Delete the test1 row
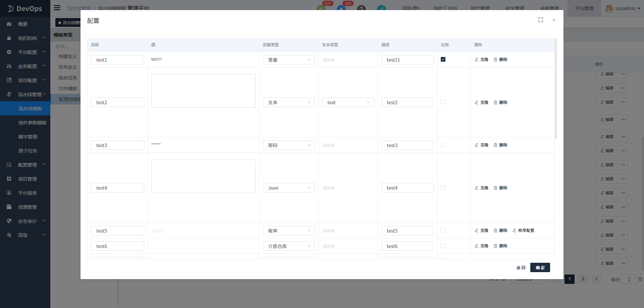The width and height of the screenshot is (644, 308). click(500, 60)
